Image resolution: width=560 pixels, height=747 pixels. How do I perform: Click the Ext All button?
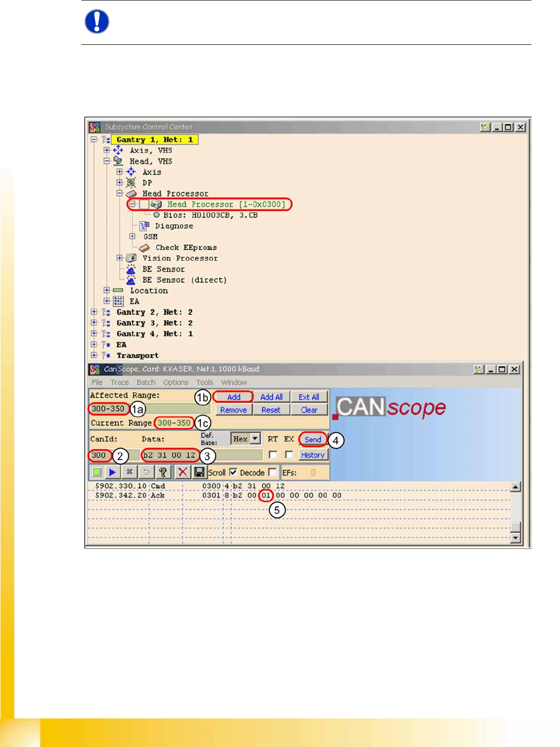(x=309, y=397)
